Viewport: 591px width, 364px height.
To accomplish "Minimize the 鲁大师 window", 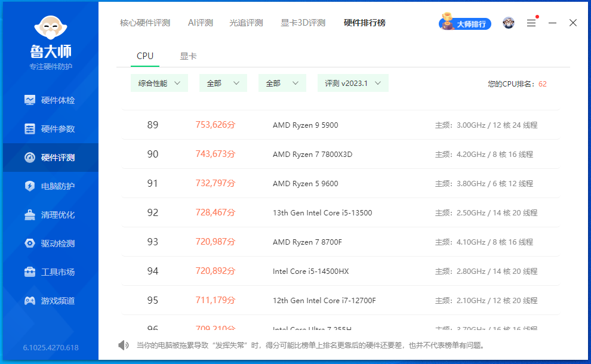I will (x=553, y=23).
